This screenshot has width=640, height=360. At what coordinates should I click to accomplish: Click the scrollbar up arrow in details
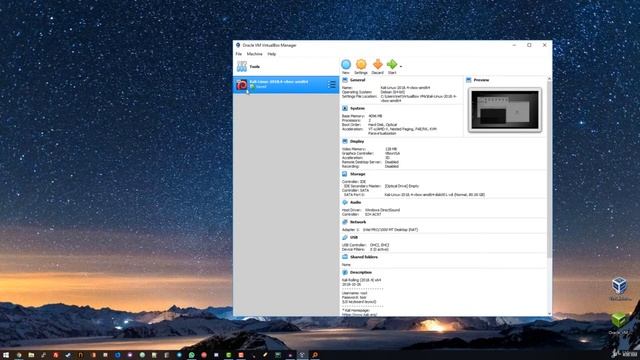pos(549,78)
